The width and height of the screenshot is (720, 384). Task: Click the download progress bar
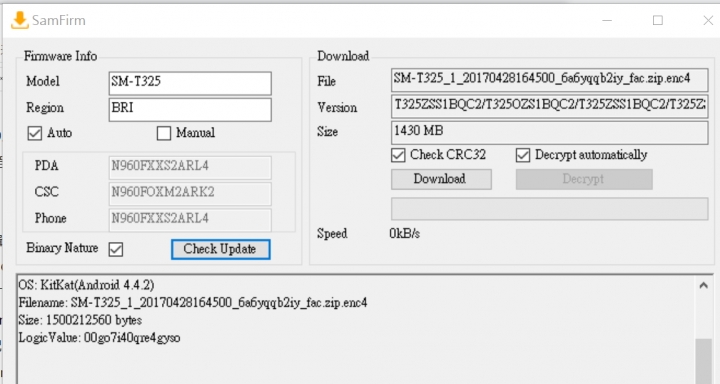[x=550, y=209]
